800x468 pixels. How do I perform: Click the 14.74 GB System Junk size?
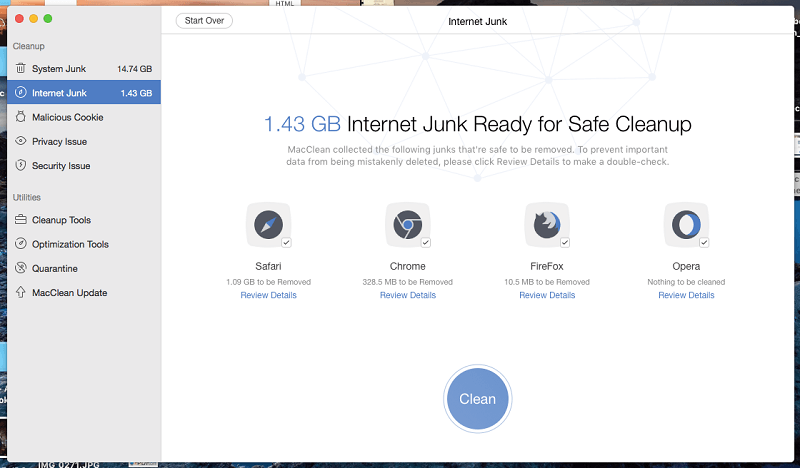[135, 69]
